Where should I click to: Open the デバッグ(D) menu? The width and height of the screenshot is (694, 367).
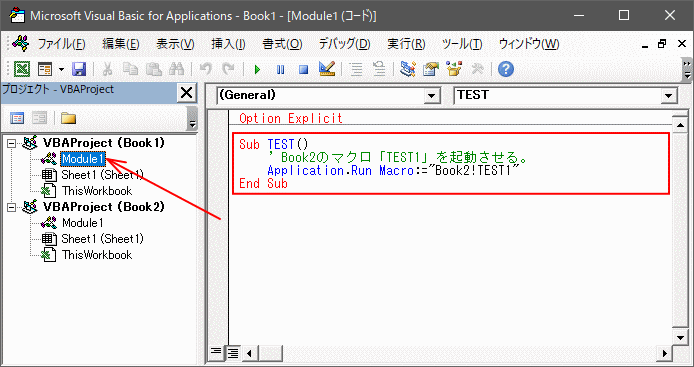click(x=345, y=44)
